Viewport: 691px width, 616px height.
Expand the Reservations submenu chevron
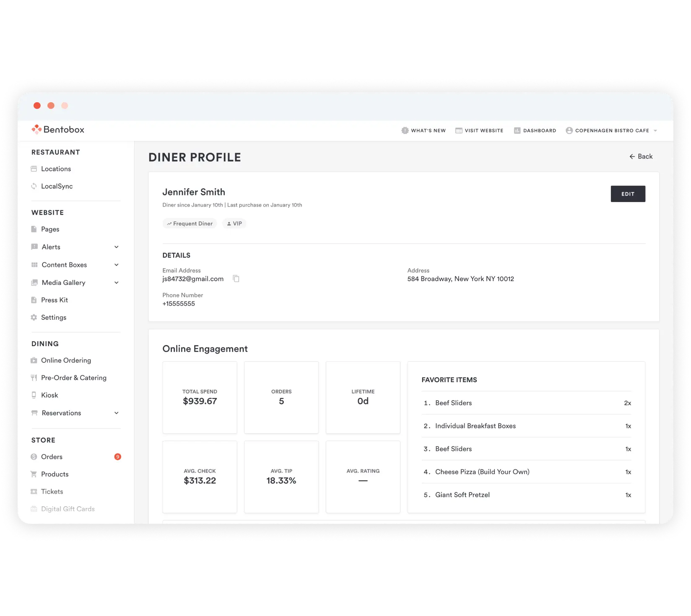(117, 413)
